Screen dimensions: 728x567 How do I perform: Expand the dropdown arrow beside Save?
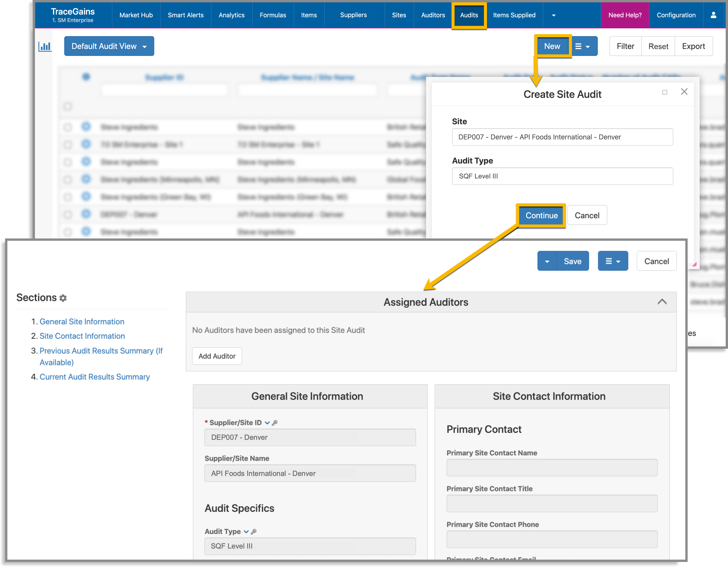tap(547, 261)
